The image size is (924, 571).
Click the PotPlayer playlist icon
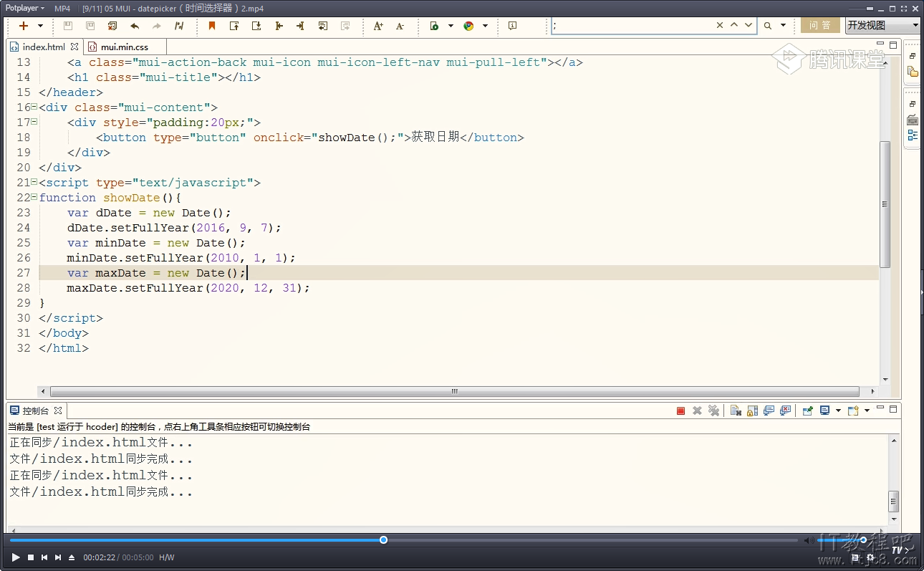[x=855, y=557]
